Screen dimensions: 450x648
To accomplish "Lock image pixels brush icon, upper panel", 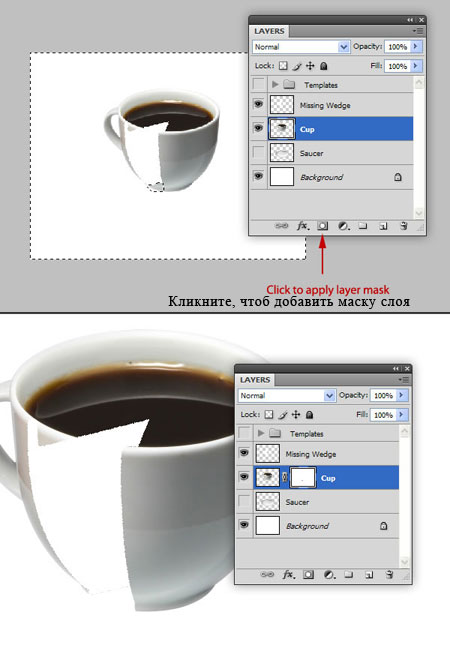I will coord(296,66).
